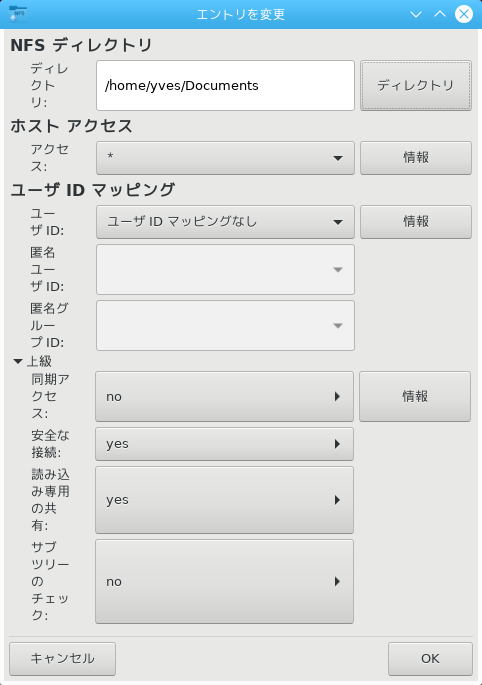Close the エントリを変更 dialog
Viewport: 482px width, 685px height.
coord(464,14)
